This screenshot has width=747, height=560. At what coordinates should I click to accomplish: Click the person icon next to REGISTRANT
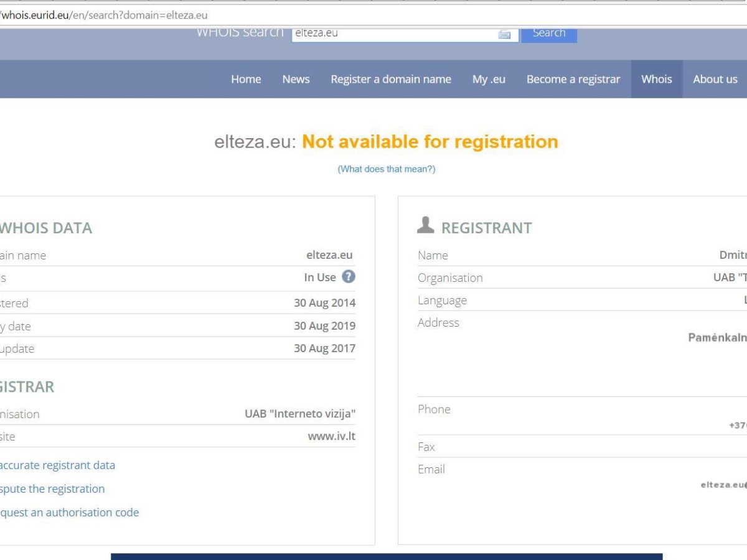(x=426, y=226)
